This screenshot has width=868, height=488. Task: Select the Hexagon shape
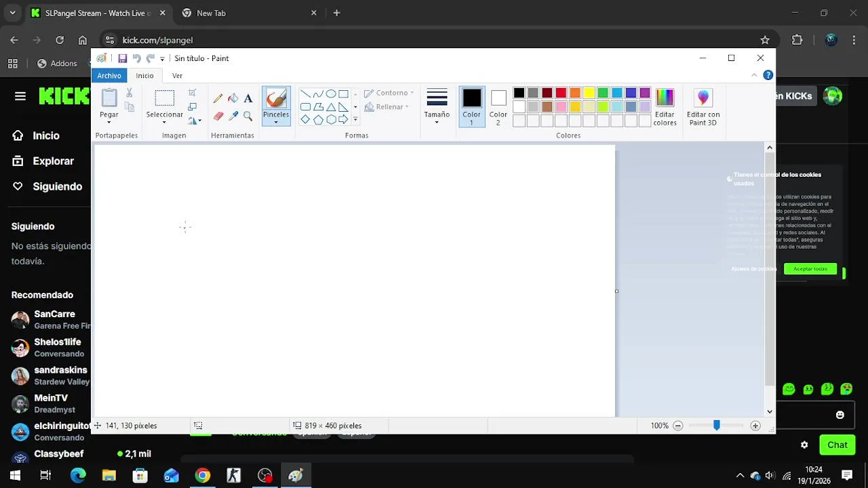331,120
